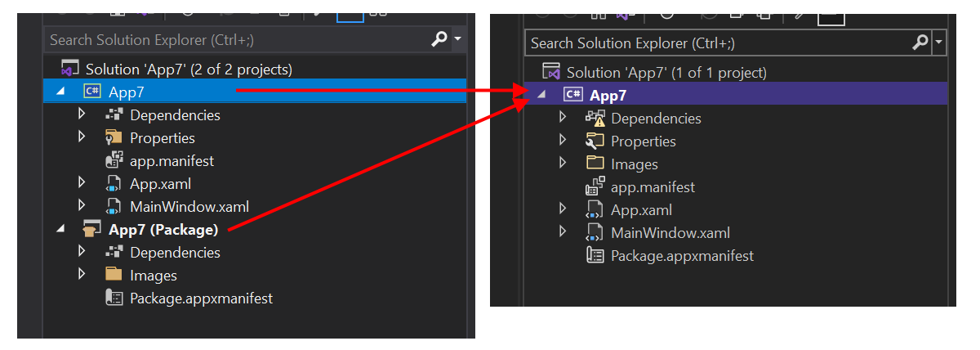Expand left App7 Properties node
980x350 pixels.
[x=82, y=138]
